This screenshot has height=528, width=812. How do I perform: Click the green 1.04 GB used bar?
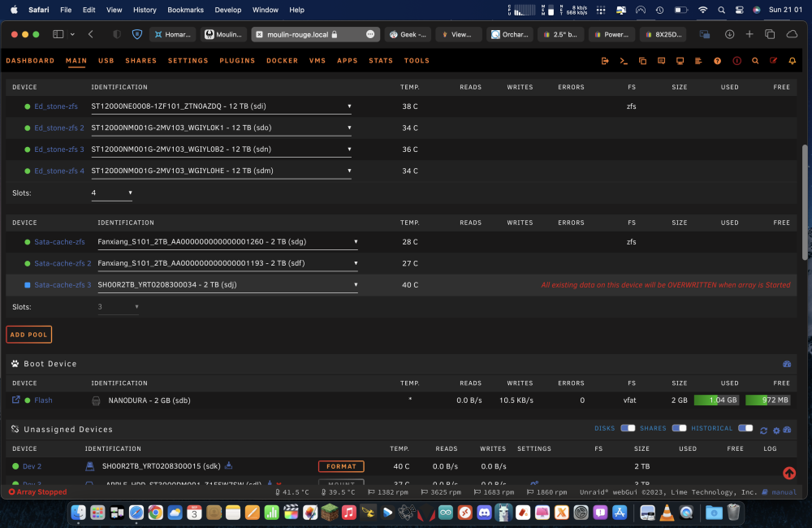(717, 400)
